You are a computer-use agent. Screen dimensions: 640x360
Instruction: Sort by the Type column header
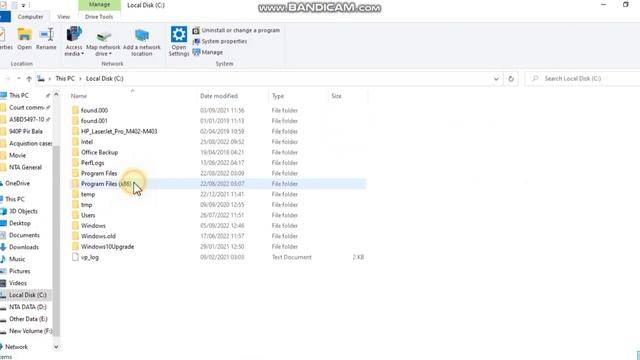coord(278,96)
